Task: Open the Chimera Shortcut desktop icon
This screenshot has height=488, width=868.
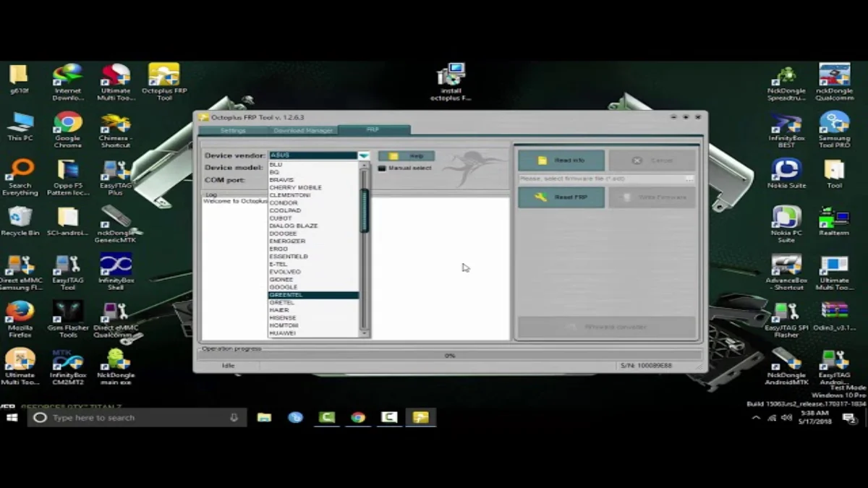Action: pos(116,129)
